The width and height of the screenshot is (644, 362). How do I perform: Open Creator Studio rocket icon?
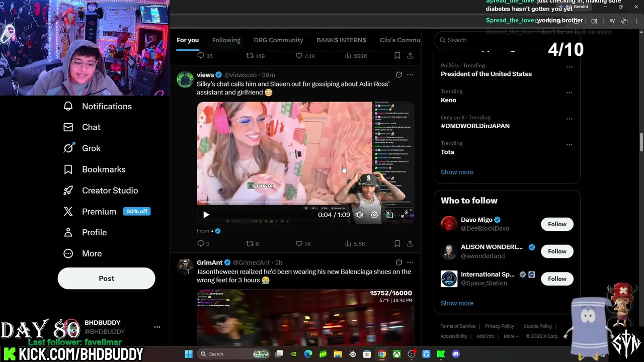point(68,191)
